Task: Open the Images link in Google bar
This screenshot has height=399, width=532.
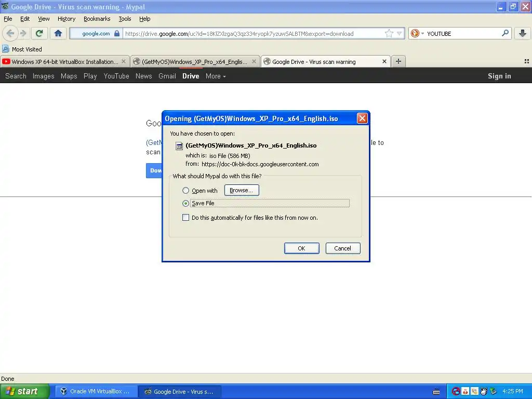Action: coord(44,76)
